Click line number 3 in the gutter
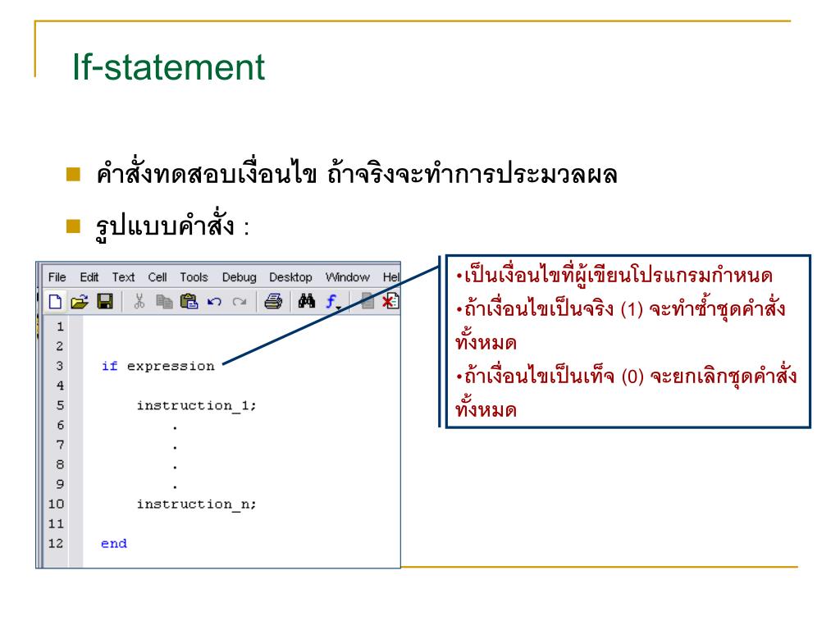 click(x=60, y=366)
